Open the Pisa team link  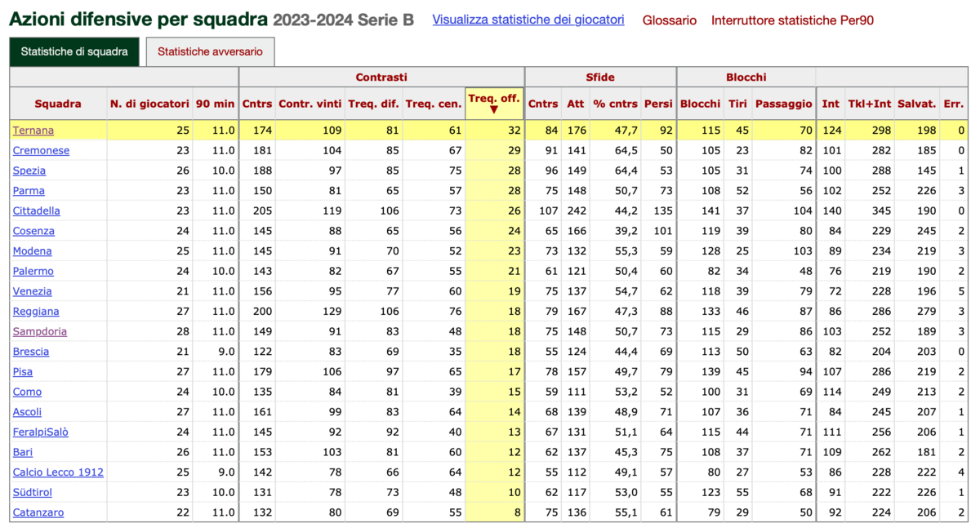[22, 371]
